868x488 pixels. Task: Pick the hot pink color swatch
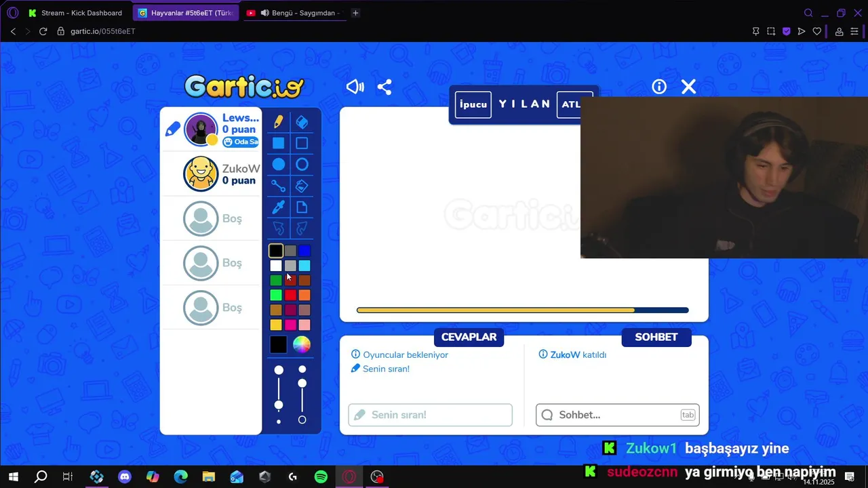pyautogui.click(x=290, y=325)
